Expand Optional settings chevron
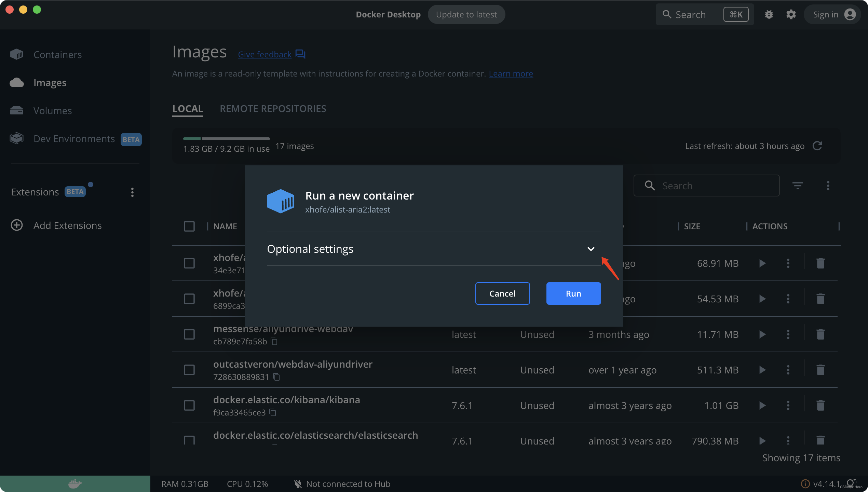Viewport: 868px width, 492px height. [591, 249]
